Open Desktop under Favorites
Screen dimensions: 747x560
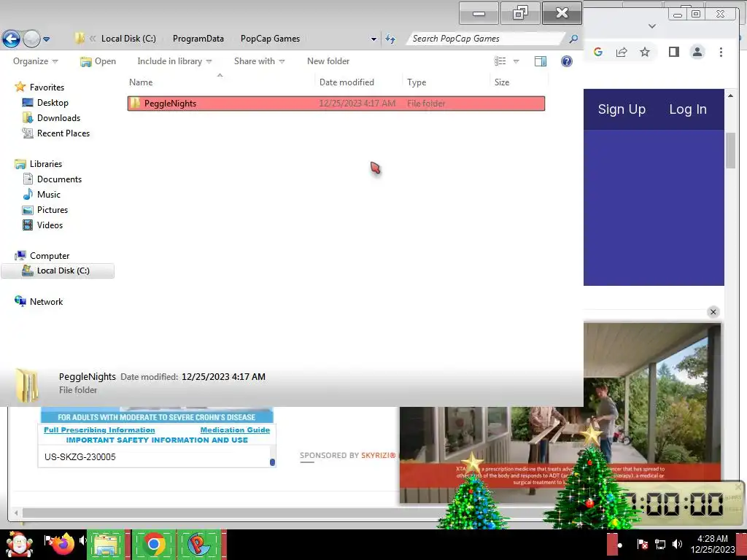pos(53,102)
